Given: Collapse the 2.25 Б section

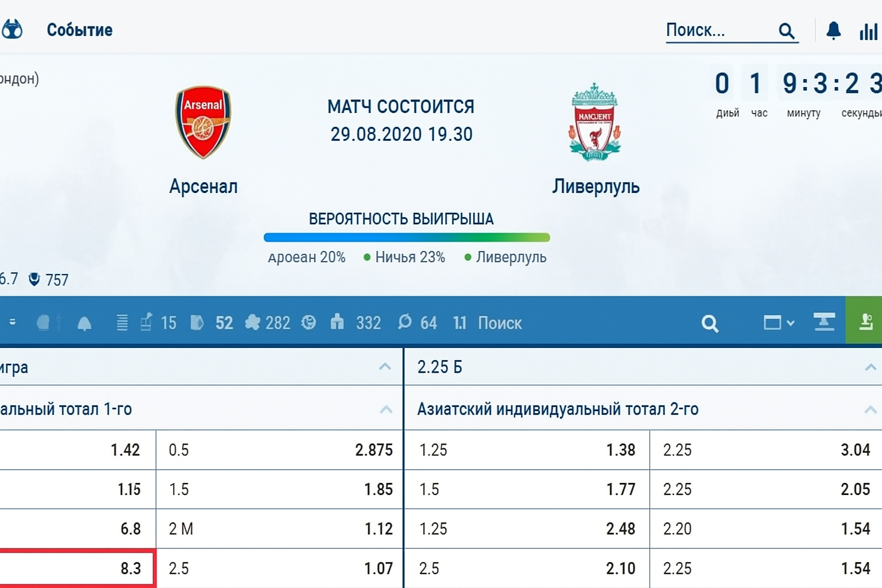Looking at the screenshot, I should coord(870,367).
